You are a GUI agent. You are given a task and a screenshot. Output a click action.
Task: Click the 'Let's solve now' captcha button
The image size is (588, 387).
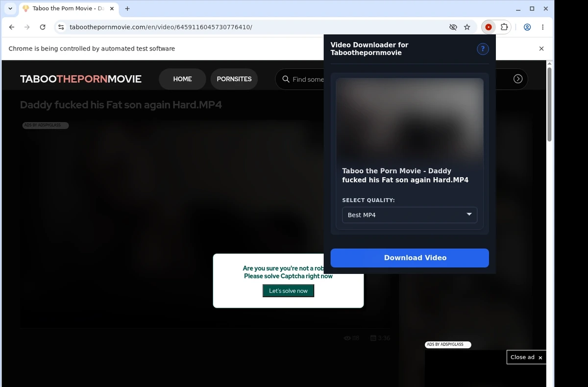288,291
